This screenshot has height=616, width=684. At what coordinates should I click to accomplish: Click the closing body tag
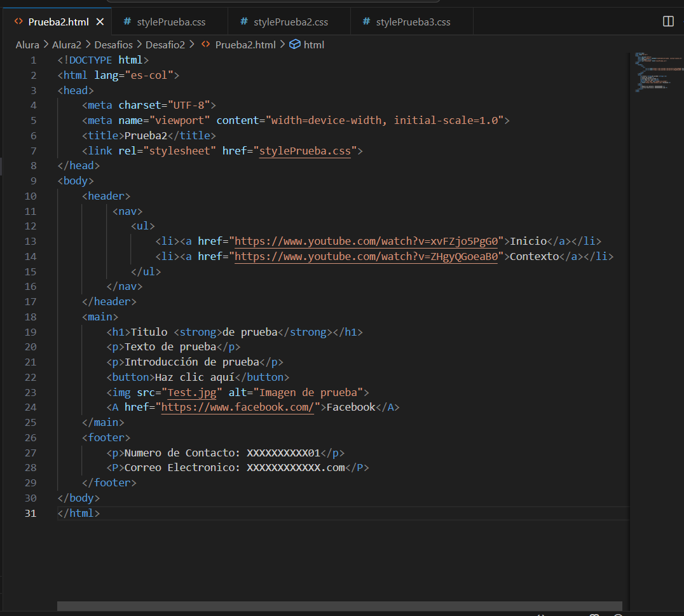click(x=79, y=498)
